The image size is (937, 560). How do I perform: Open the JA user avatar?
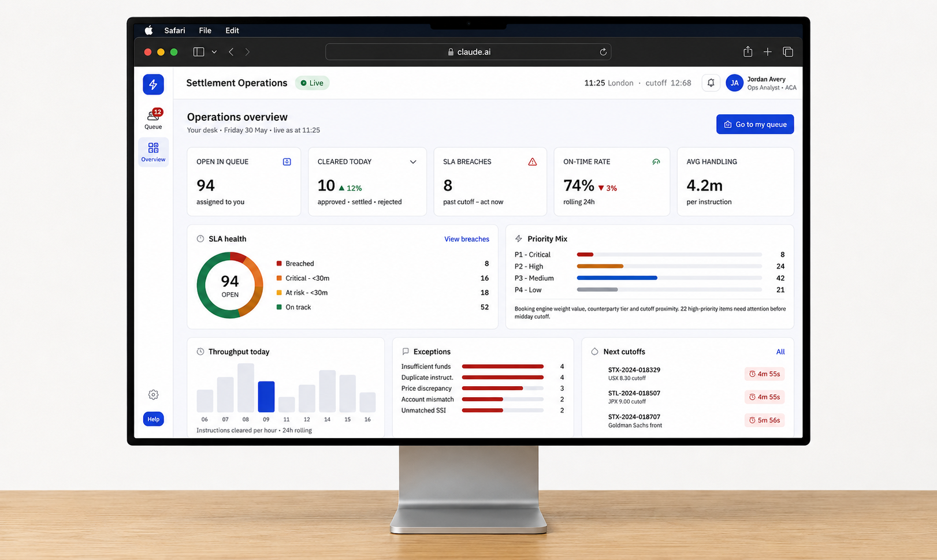coord(734,83)
